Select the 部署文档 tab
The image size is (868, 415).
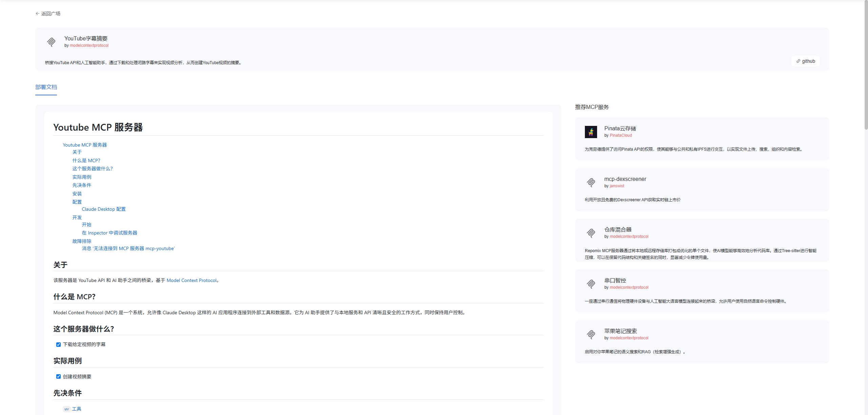click(x=46, y=87)
